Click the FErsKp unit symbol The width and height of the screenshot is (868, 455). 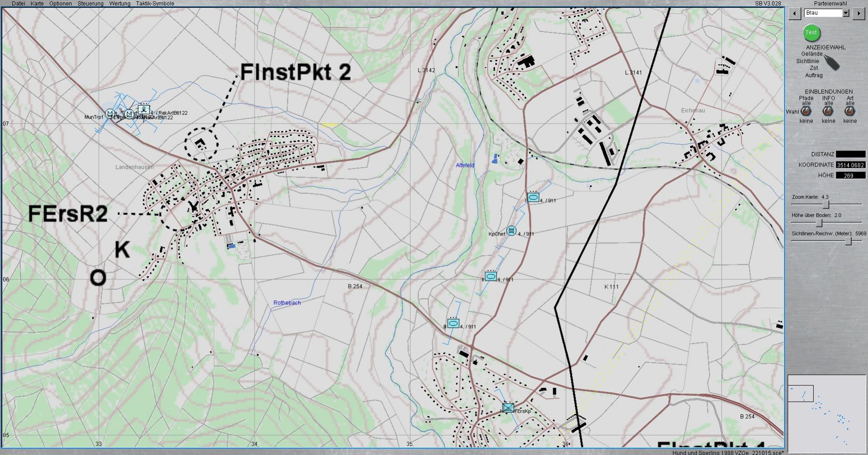coord(508,408)
